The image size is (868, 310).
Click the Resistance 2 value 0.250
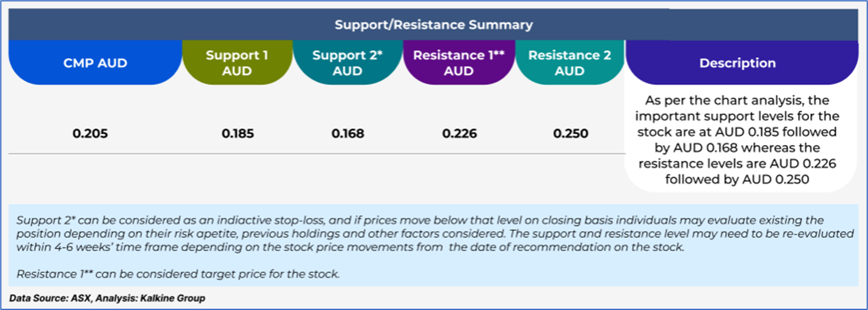pyautogui.click(x=569, y=134)
